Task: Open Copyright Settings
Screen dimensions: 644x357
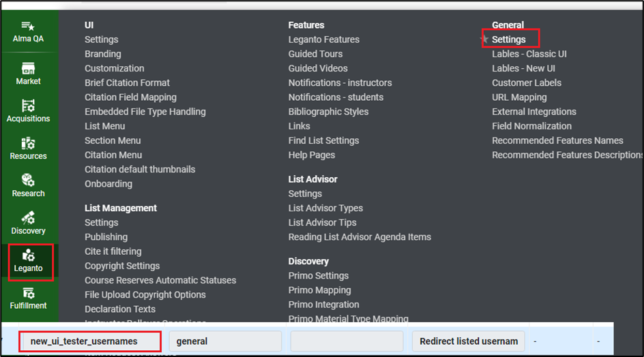Action: 122,266
